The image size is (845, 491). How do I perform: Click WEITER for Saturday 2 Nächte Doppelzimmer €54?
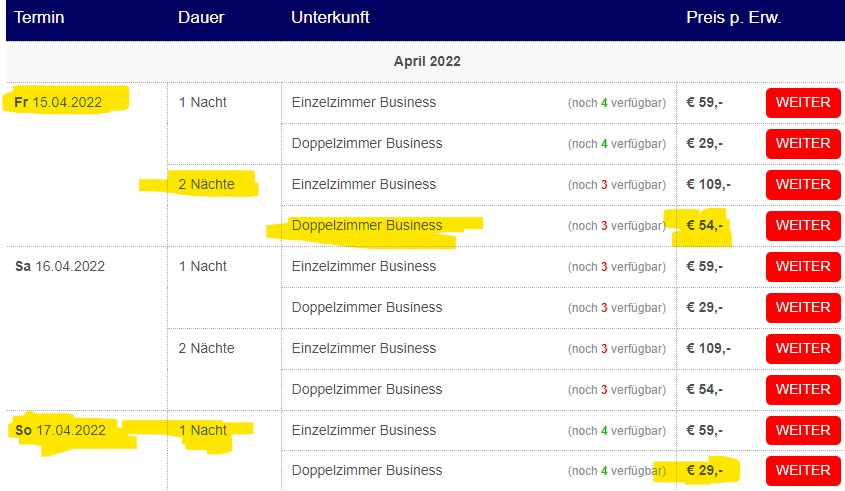pyautogui.click(x=803, y=389)
